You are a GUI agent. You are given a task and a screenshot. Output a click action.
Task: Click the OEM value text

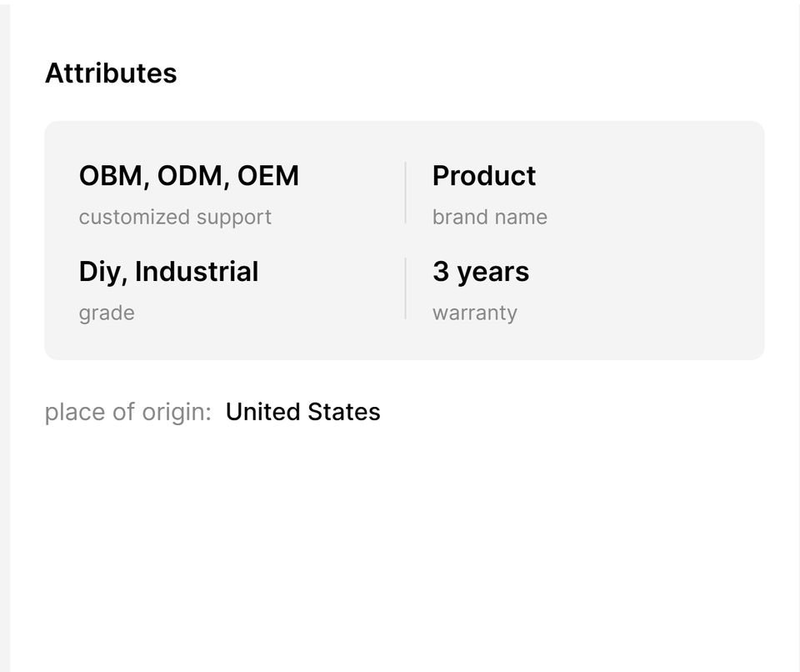(x=268, y=176)
